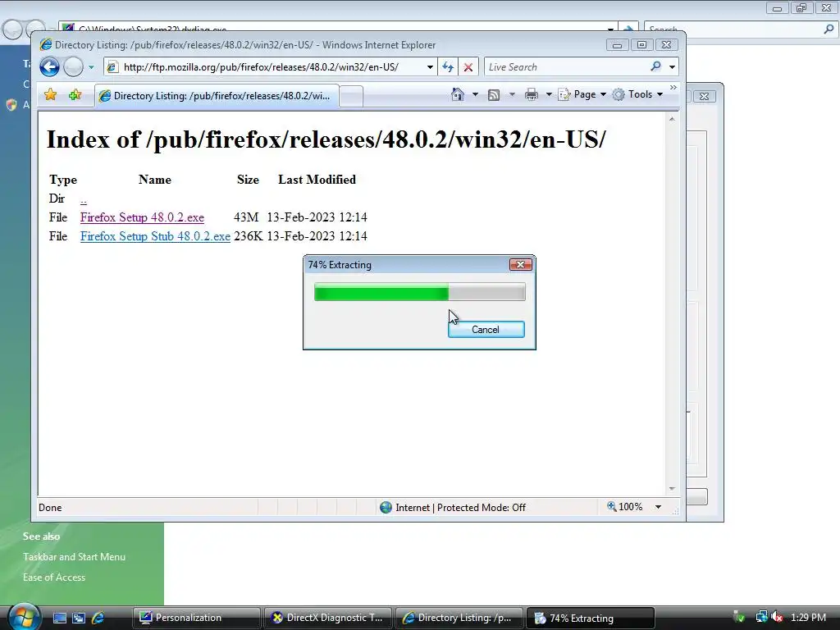Click the page scrollbar up arrow
Viewport: 840px width, 630px height.
[x=672, y=120]
